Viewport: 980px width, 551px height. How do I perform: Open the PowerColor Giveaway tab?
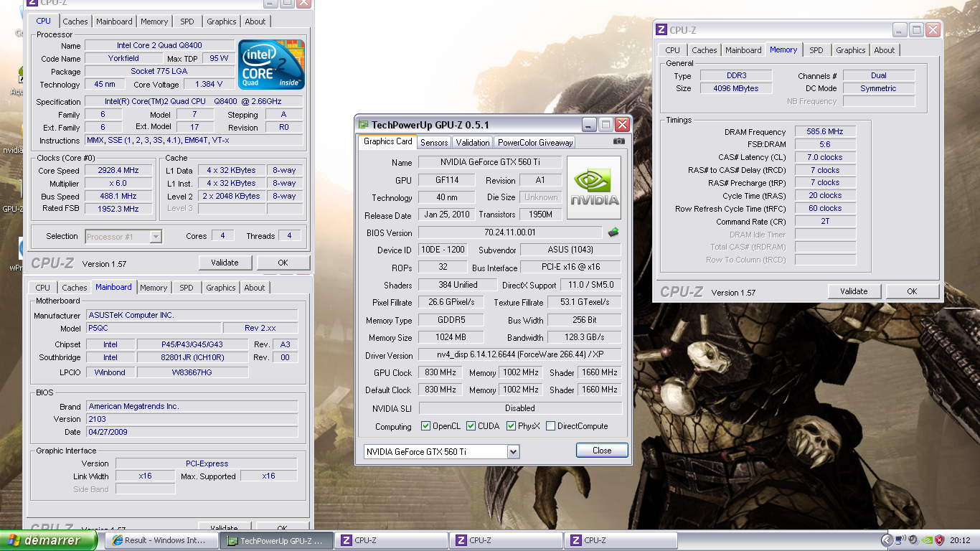pos(535,143)
